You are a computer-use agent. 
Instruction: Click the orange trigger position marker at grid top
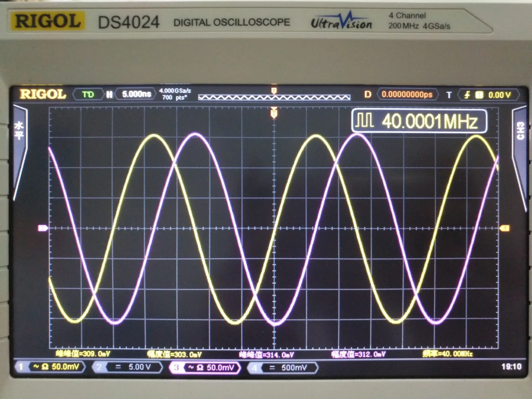[274, 112]
